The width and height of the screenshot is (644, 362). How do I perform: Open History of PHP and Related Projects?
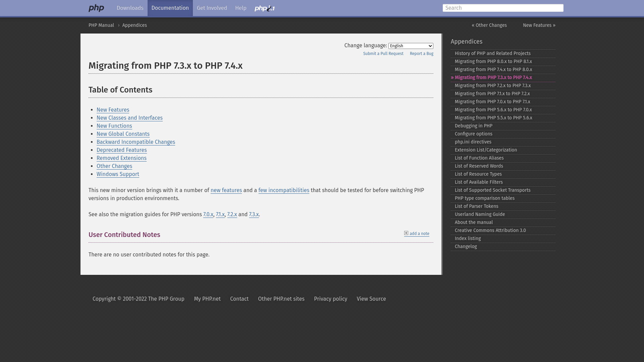click(503, 54)
